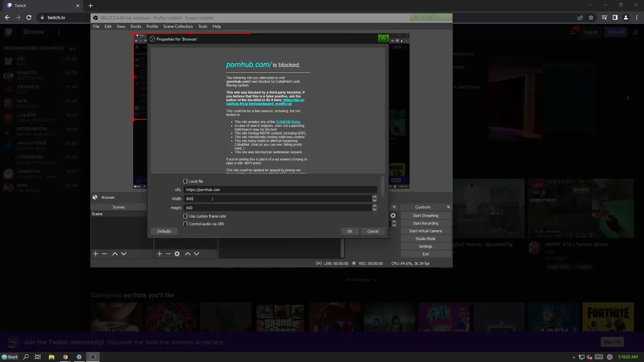Image resolution: width=644 pixels, height=362 pixels.
Task: Toggle Use custom frame rate checkbox
Action: pyautogui.click(x=185, y=216)
